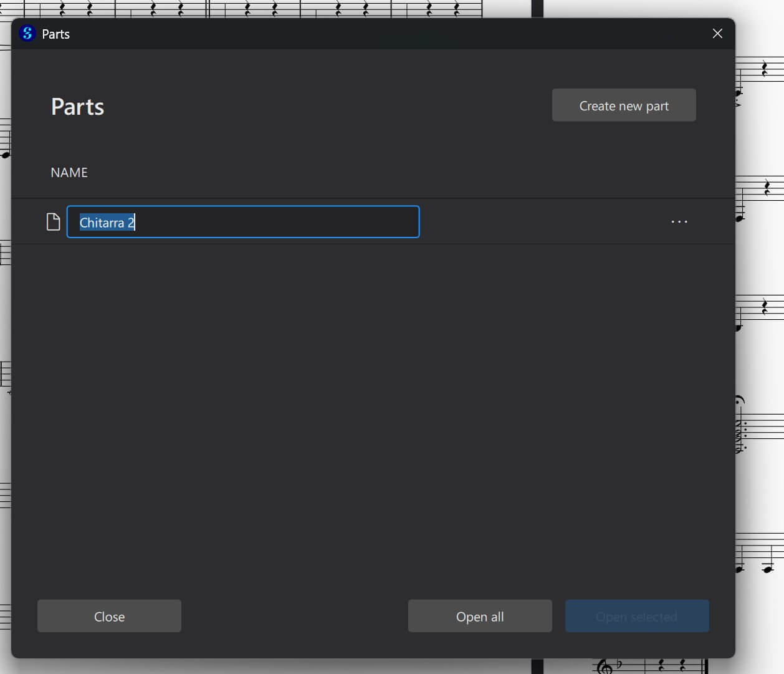Select the rightmost note on ledger line

(768, 568)
